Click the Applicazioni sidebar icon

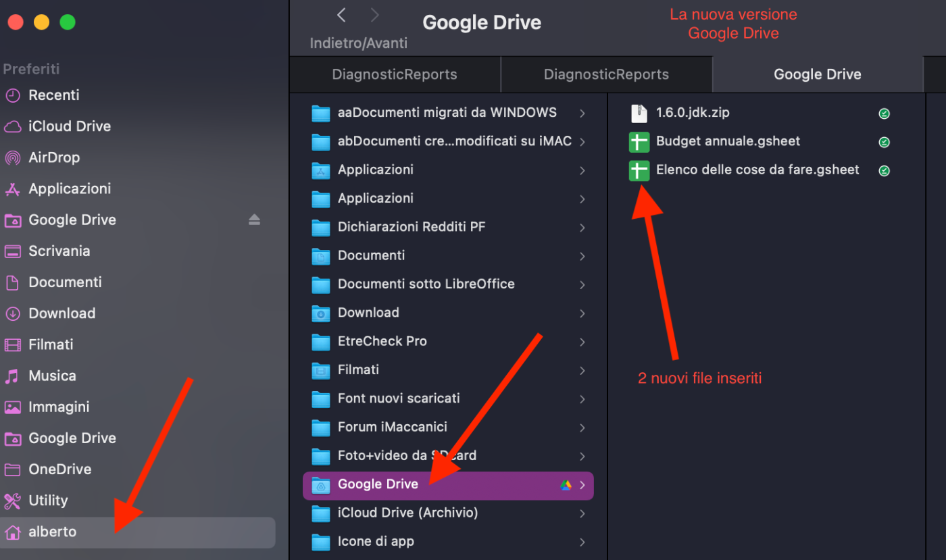12,189
